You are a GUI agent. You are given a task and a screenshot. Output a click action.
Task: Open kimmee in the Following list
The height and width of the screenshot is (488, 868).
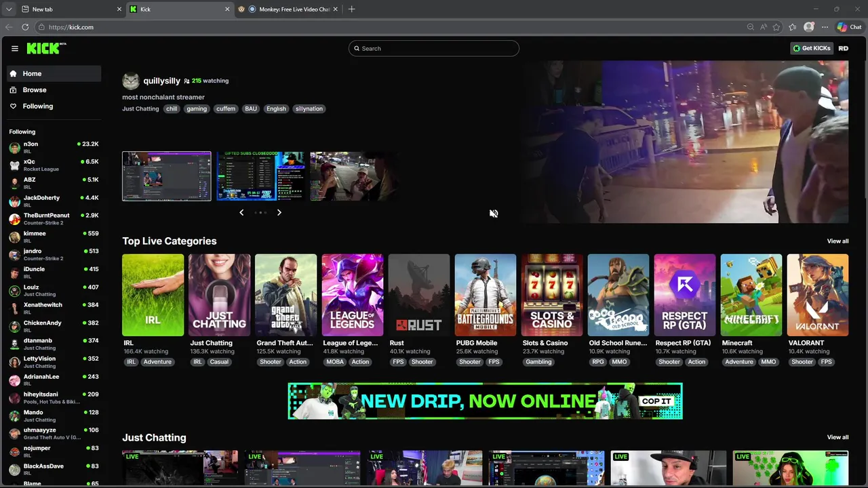54,237
